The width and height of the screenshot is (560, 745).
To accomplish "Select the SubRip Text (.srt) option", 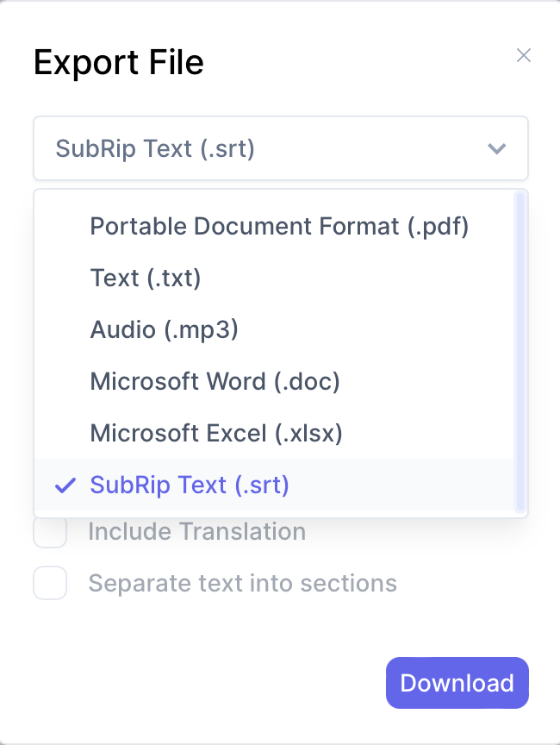I will pos(189,485).
